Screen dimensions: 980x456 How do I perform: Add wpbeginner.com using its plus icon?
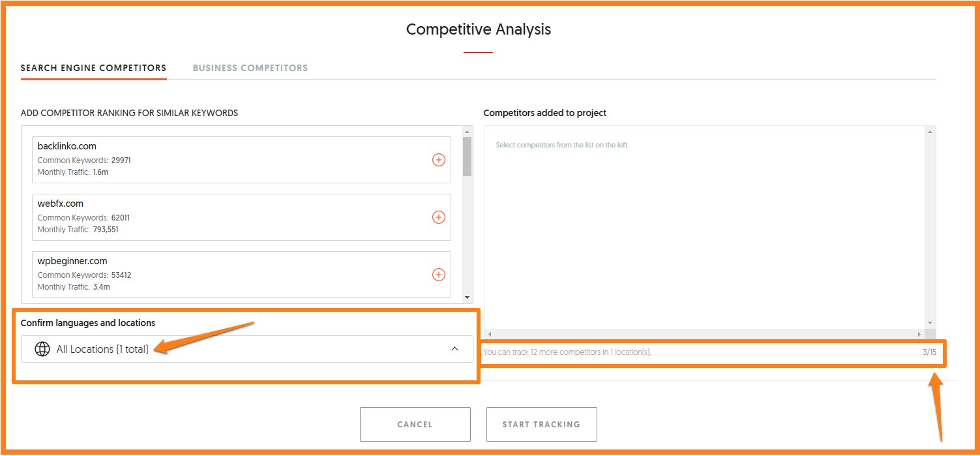point(439,275)
